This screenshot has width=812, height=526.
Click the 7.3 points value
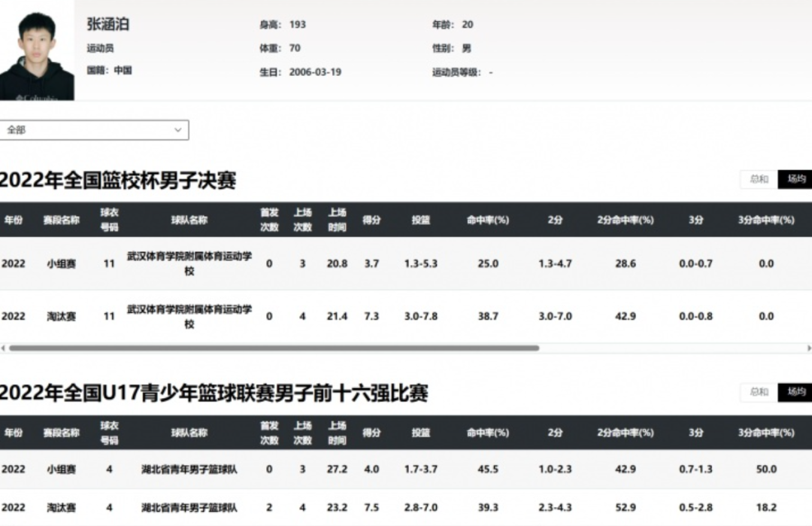point(371,316)
